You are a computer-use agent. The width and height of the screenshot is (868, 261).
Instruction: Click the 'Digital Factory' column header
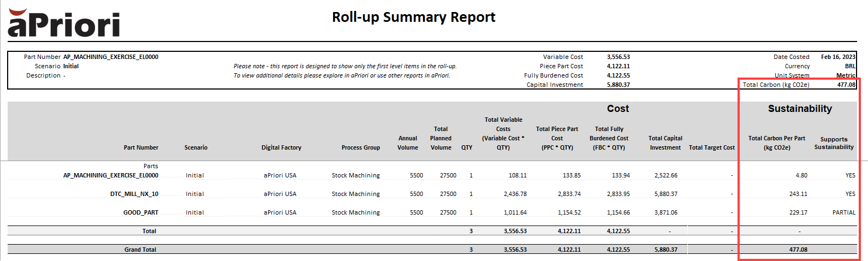(x=281, y=147)
